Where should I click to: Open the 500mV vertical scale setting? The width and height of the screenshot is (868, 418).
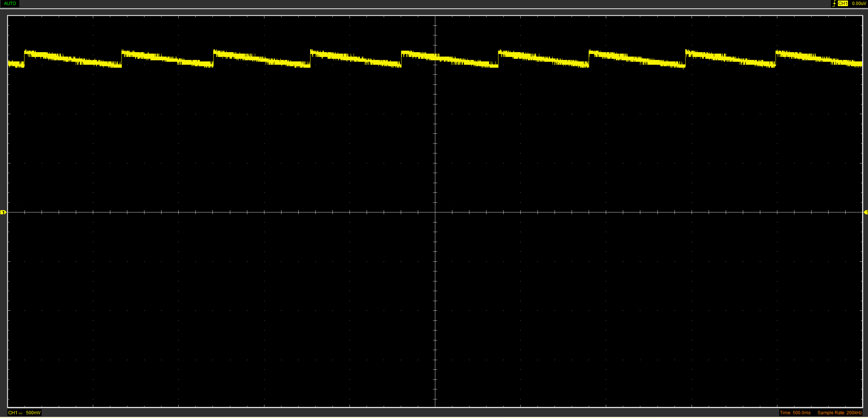33,413
